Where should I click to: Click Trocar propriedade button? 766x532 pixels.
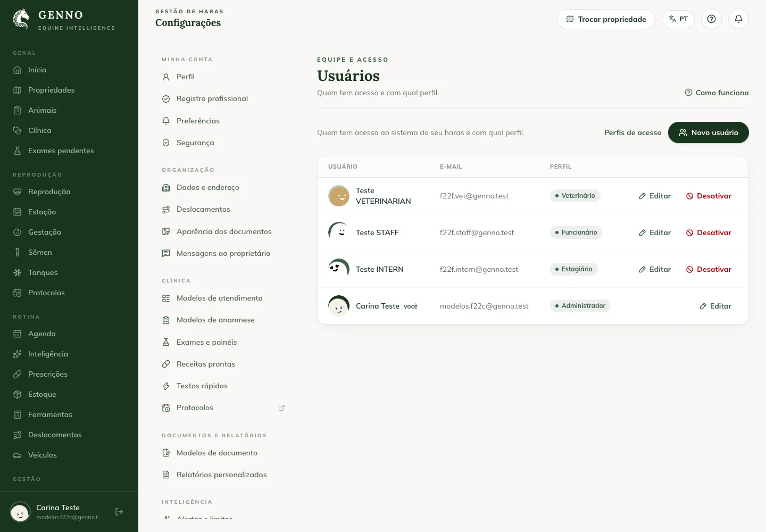606,19
